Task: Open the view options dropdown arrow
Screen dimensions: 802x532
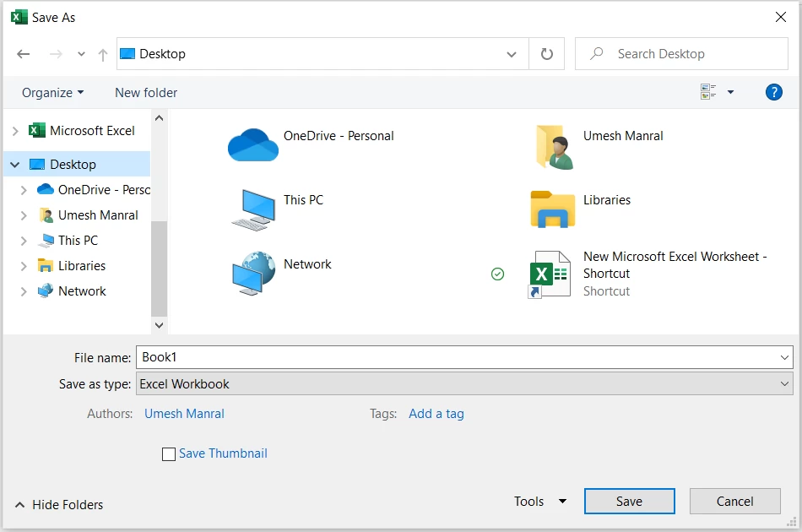Action: click(x=730, y=92)
